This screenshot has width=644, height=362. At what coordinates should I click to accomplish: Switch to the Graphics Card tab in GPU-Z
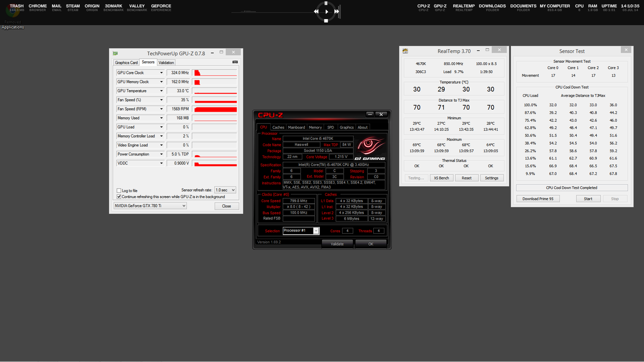click(x=126, y=62)
